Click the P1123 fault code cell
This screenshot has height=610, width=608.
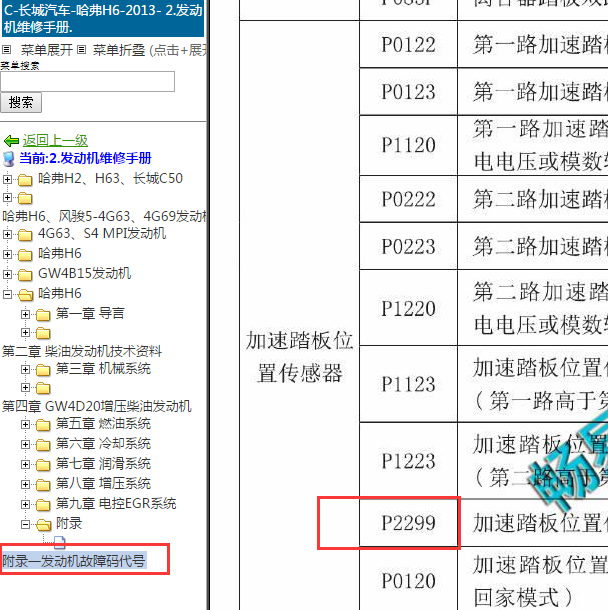[x=408, y=384]
